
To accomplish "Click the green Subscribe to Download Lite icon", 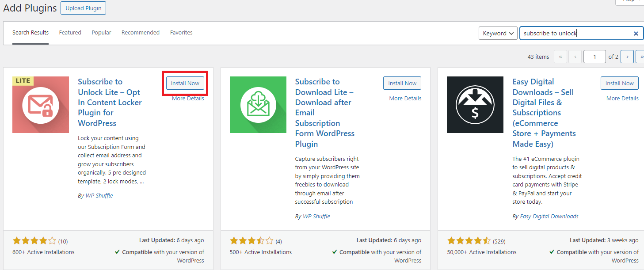I will pos(258,105).
